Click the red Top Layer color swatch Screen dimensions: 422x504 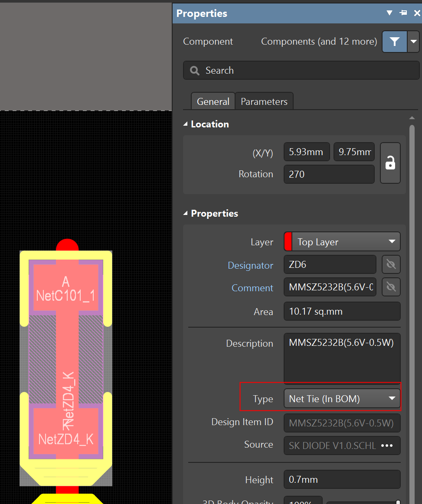[x=288, y=242]
